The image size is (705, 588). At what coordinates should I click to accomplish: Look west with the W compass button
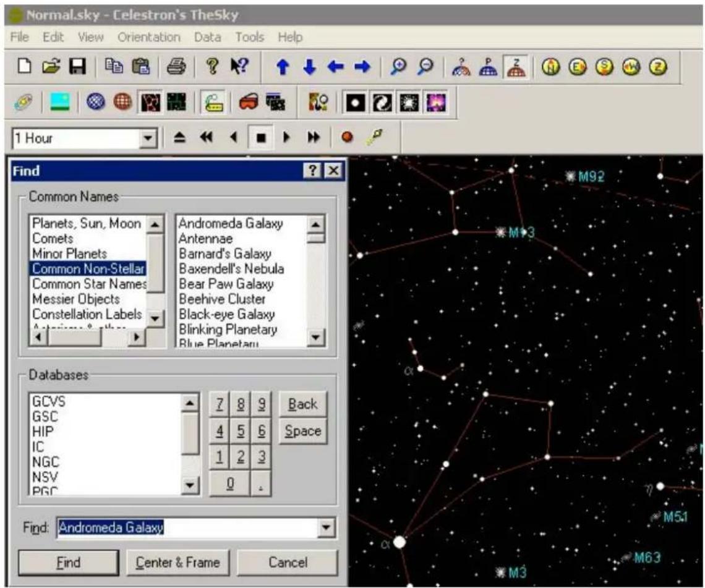pos(631,67)
